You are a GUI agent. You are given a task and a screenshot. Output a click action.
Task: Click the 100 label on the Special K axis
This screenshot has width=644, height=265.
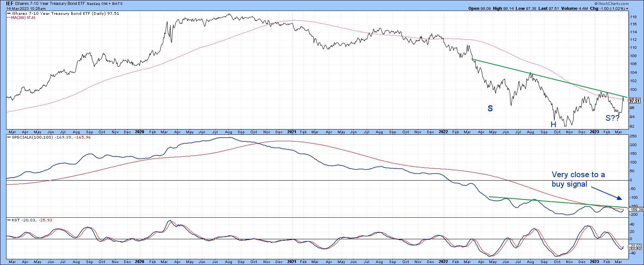click(x=633, y=162)
